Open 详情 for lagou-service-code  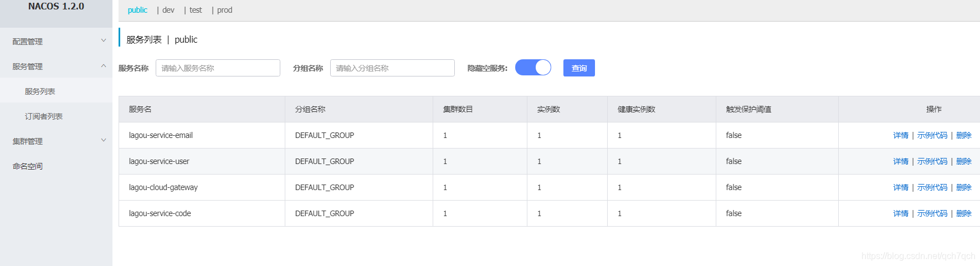(901, 213)
